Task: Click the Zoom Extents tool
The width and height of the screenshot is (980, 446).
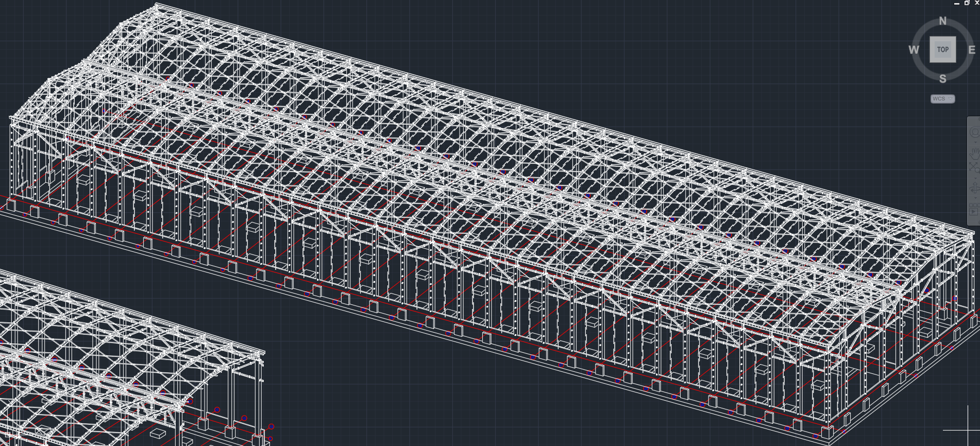Action: pos(974,167)
